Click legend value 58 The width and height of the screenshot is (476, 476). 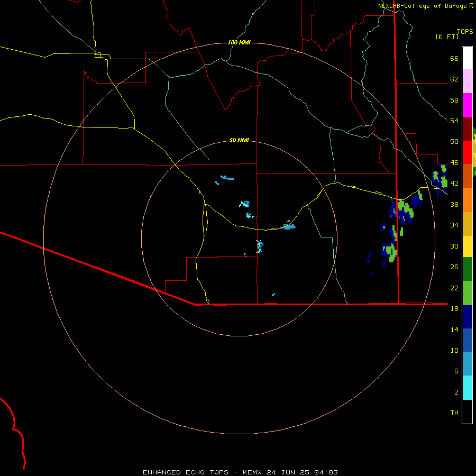click(454, 100)
